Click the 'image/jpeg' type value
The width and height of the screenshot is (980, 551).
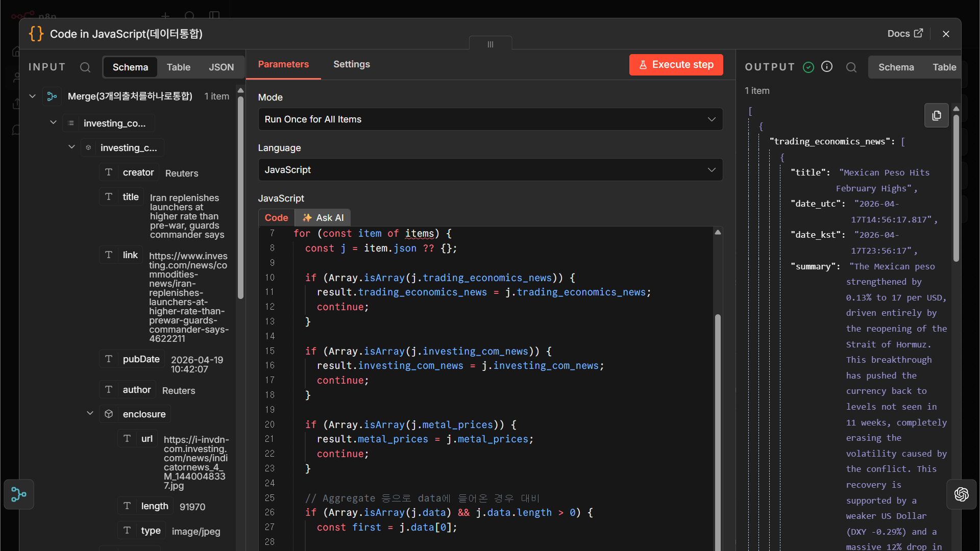click(x=196, y=532)
